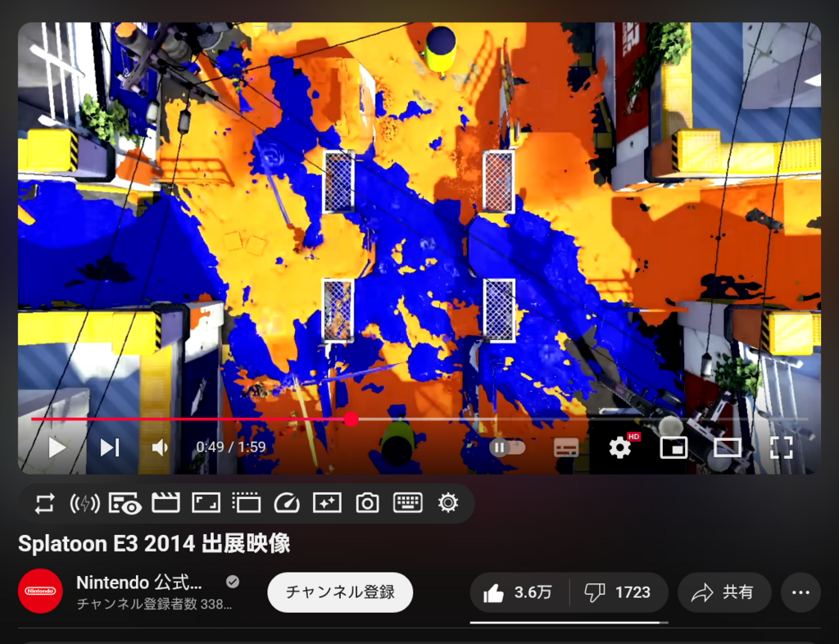Open the playback speed gauge
The height and width of the screenshot is (644, 839).
click(x=287, y=503)
